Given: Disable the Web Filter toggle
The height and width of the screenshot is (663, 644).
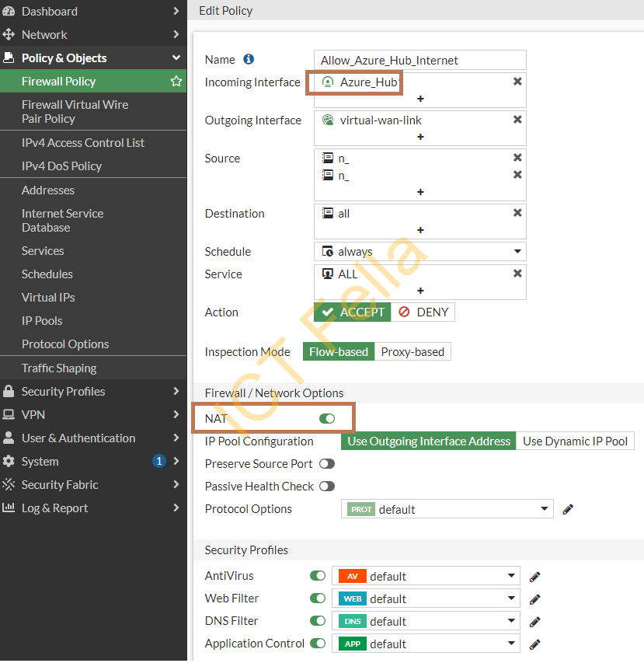Looking at the screenshot, I should tap(318, 598).
